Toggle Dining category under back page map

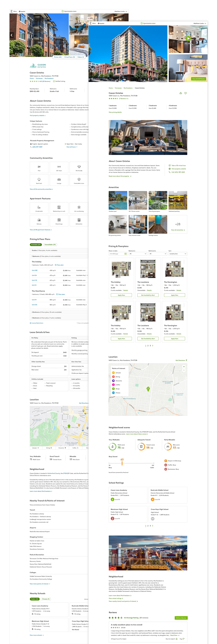[x=49, y=448]
